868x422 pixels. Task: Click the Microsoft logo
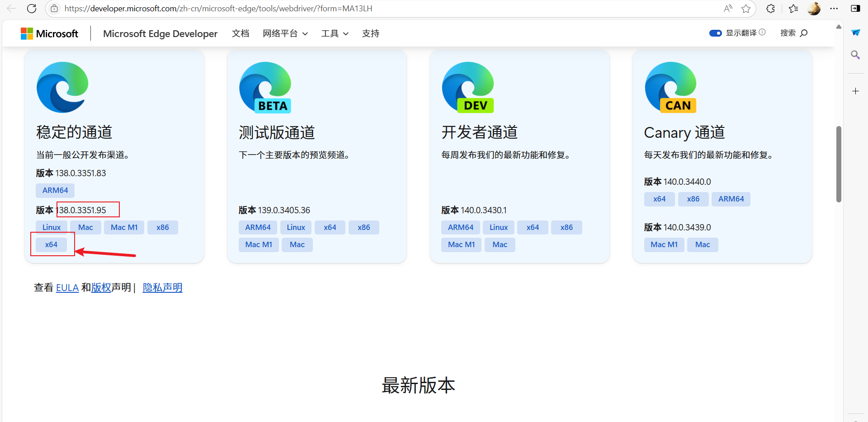49,33
